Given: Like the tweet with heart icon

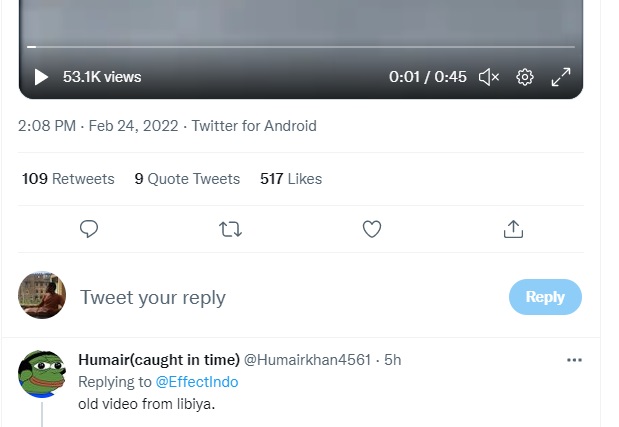Looking at the screenshot, I should point(372,229).
